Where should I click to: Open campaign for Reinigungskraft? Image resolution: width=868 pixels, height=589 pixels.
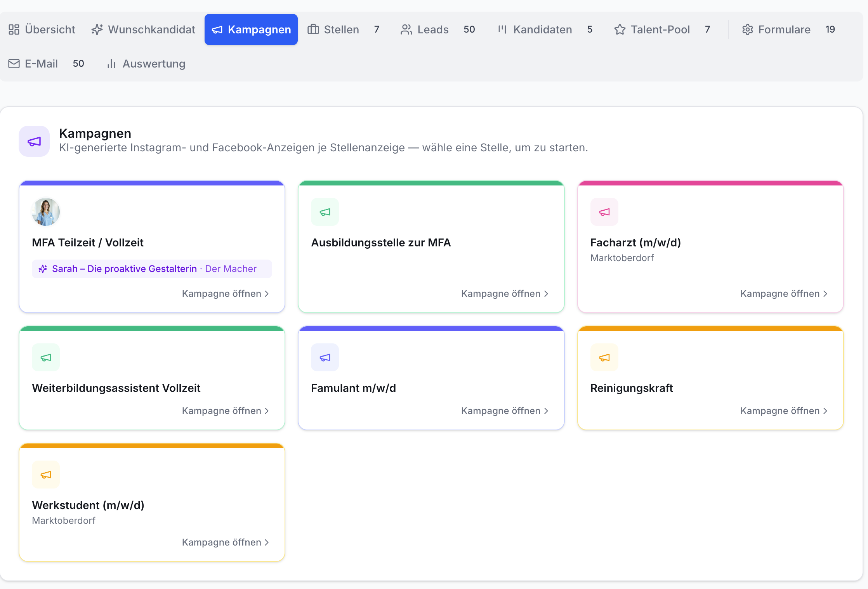click(x=784, y=411)
